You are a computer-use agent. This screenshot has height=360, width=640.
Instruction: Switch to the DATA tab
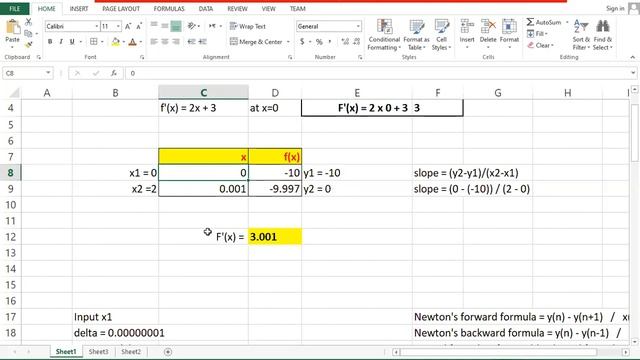click(206, 9)
